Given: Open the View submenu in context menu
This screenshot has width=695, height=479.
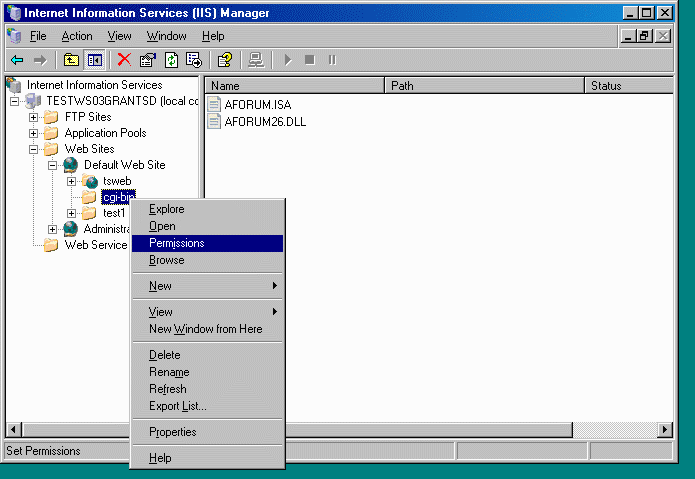Looking at the screenshot, I should click(x=207, y=312).
